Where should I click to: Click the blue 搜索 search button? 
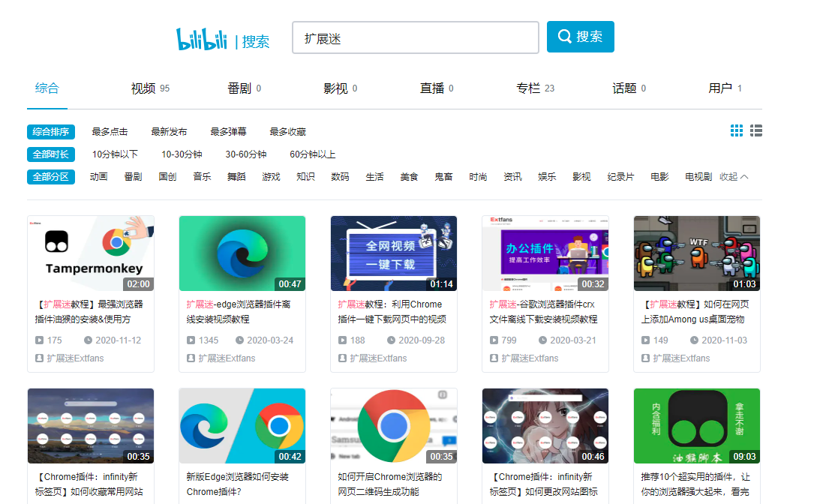(x=581, y=37)
